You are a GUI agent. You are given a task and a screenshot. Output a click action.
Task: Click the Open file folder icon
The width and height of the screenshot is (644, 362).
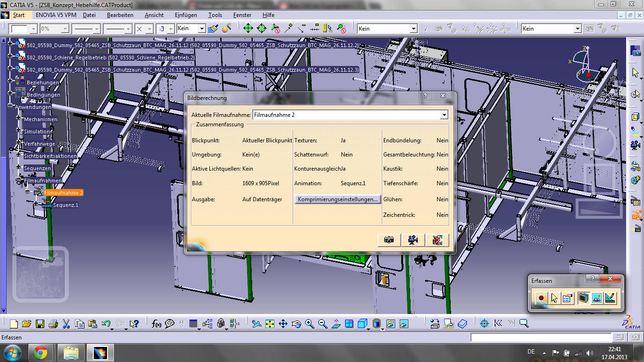[x=26, y=324]
